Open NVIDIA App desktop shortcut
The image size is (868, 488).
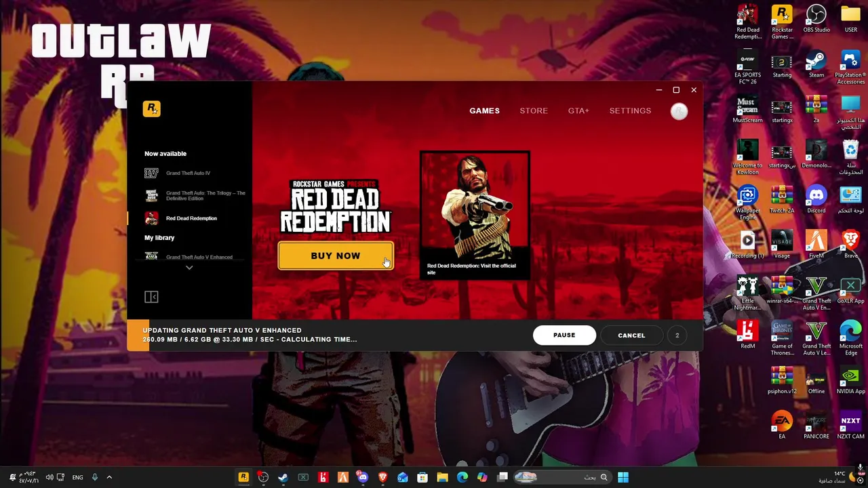850,381
